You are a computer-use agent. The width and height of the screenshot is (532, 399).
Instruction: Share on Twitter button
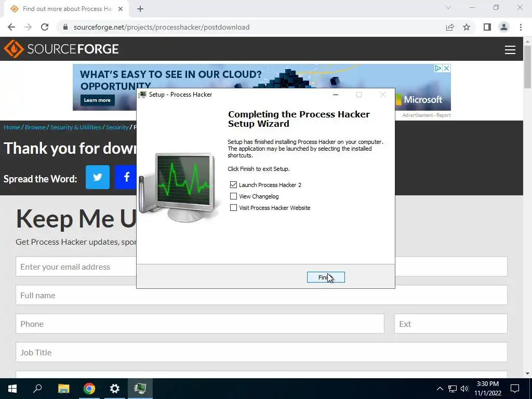click(97, 177)
